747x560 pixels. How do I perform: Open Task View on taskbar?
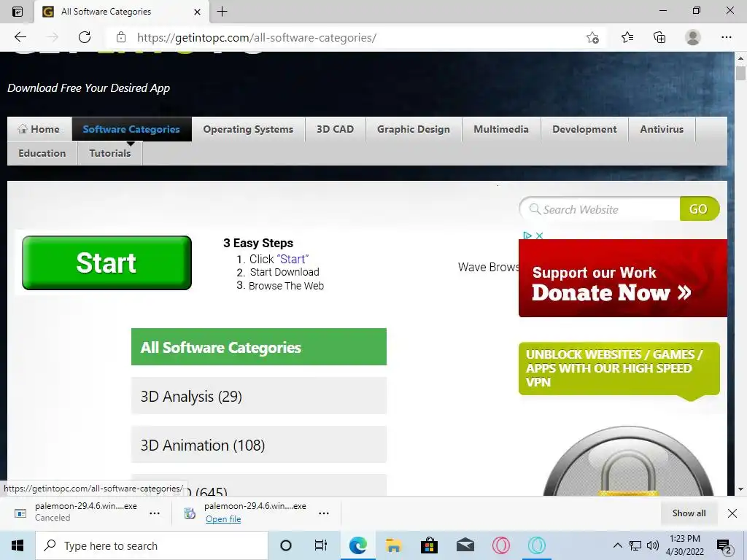(321, 545)
